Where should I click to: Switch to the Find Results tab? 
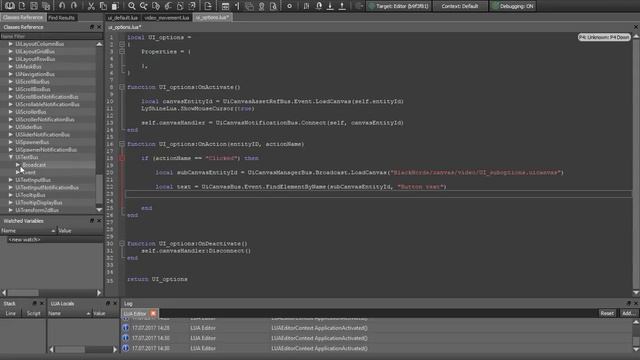[62, 18]
